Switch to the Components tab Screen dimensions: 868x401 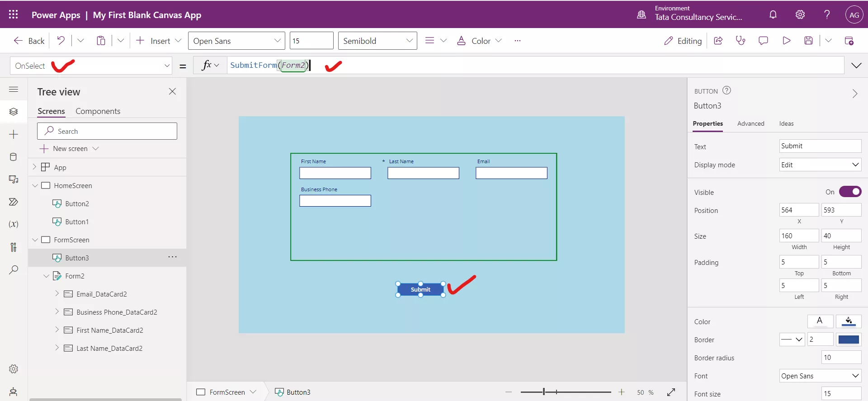click(98, 111)
